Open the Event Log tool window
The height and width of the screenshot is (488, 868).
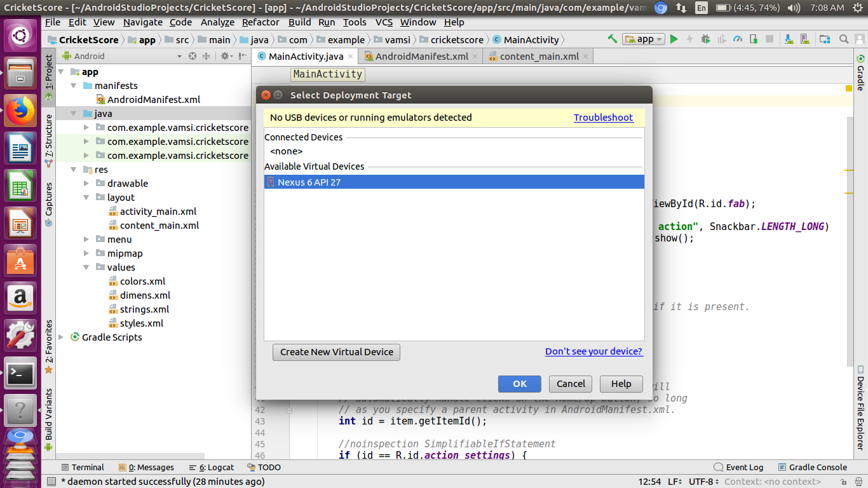pyautogui.click(x=738, y=467)
